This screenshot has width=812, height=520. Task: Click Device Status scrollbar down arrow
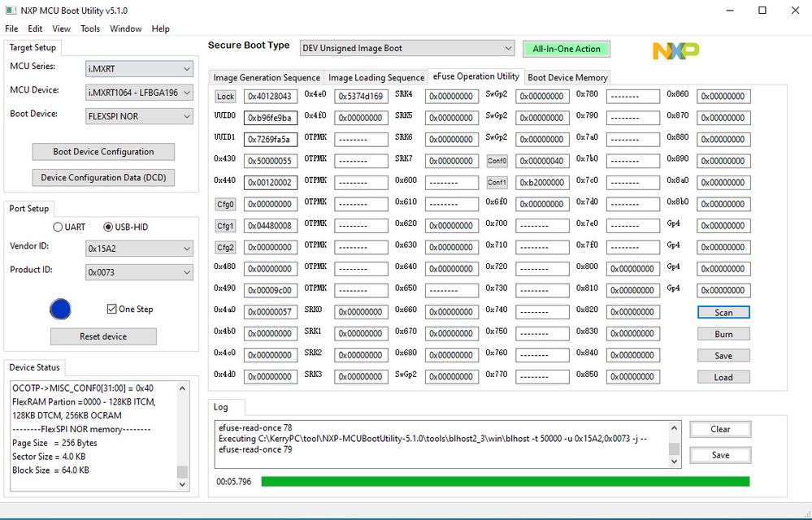pos(182,484)
